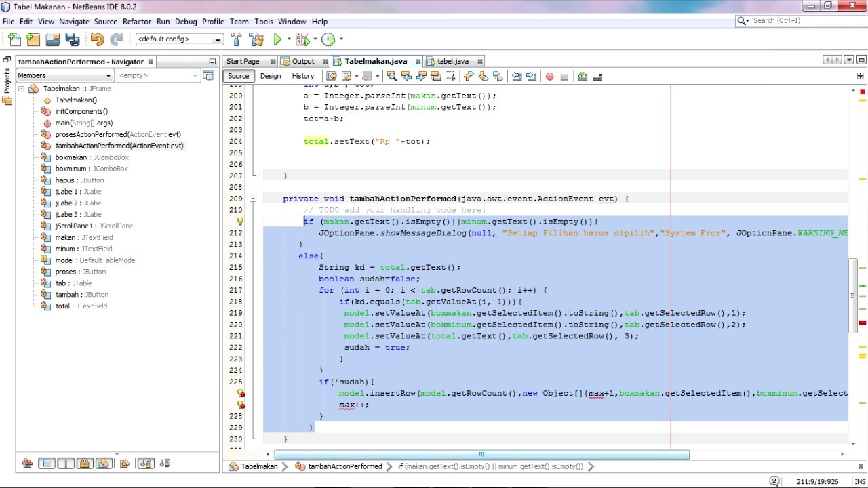Open the Refactor menu

point(136,22)
